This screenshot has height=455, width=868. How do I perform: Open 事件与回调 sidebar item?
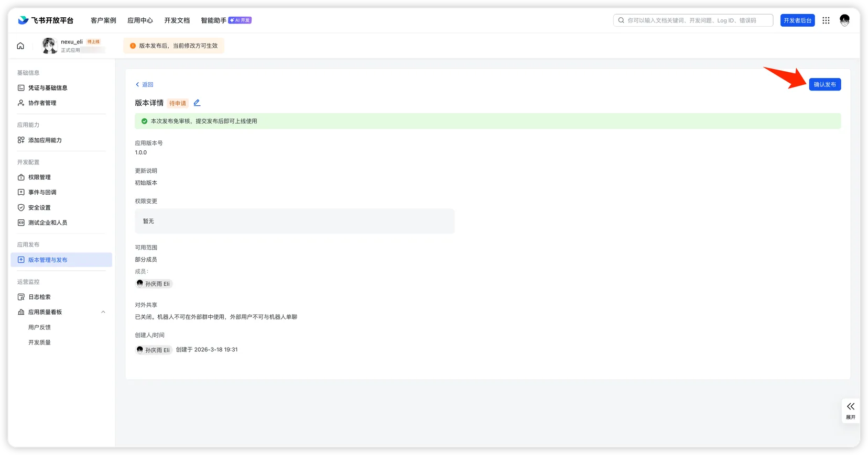pos(42,193)
